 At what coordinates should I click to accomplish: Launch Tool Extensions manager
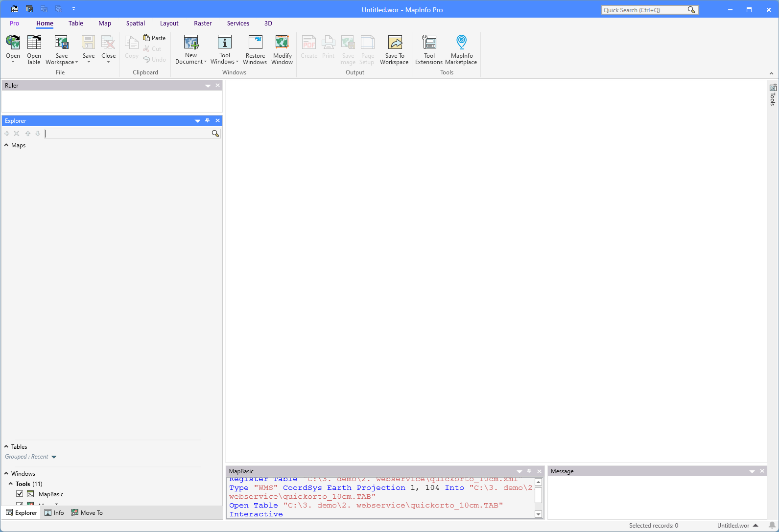click(x=429, y=43)
